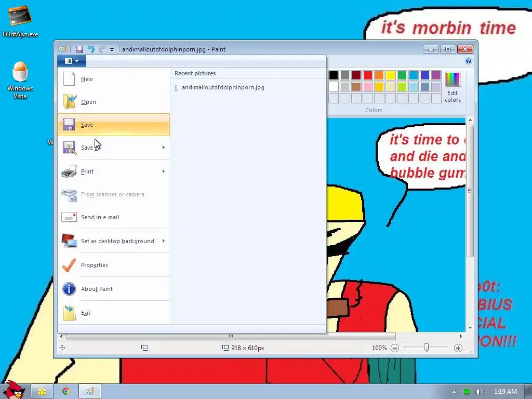532x399 pixels.
Task: Click the red checkmark Properties icon
Action: (69, 265)
